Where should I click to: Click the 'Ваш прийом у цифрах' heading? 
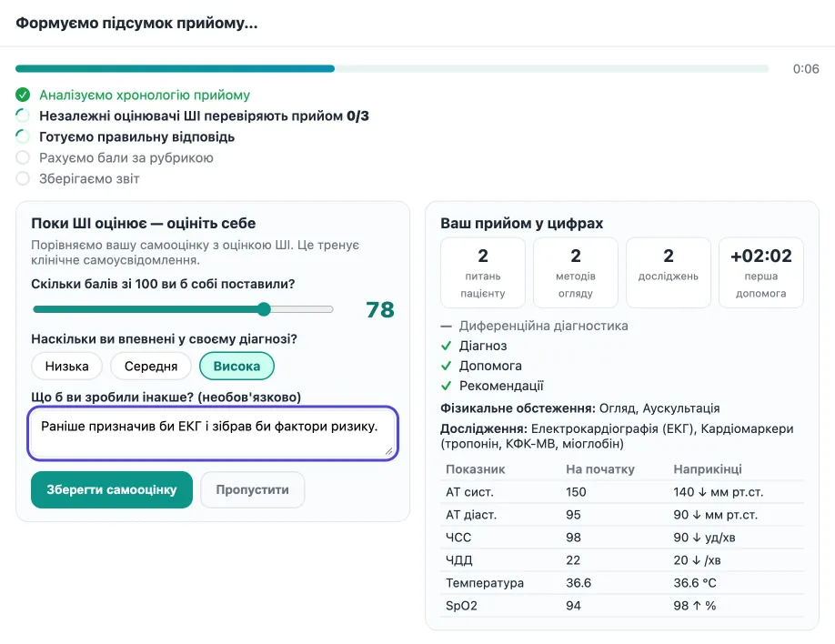522,223
